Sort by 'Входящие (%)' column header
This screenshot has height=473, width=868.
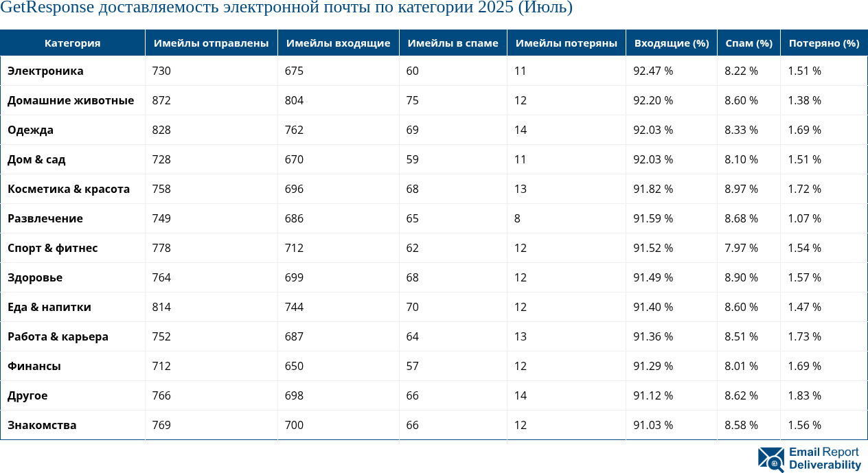point(672,43)
